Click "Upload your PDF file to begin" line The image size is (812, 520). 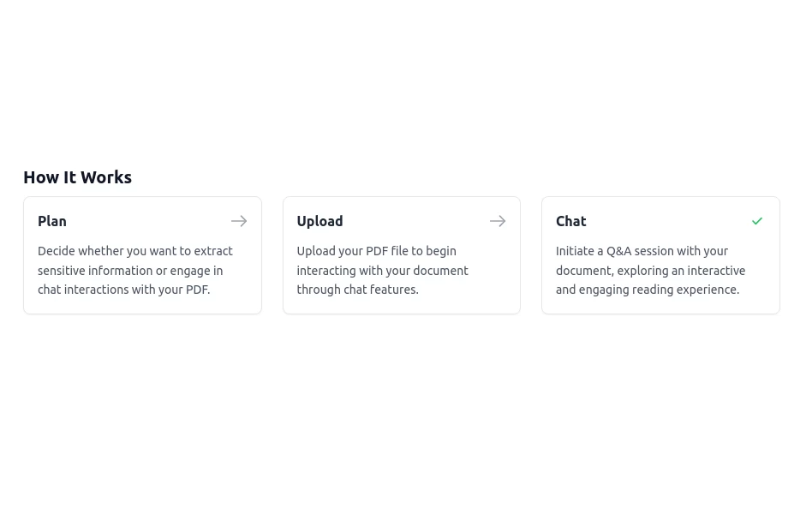pos(376,251)
